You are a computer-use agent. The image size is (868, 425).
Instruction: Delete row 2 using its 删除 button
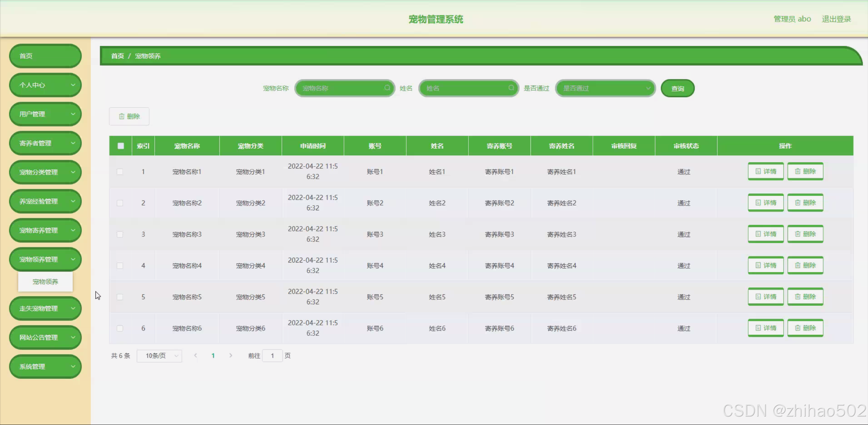[805, 202]
